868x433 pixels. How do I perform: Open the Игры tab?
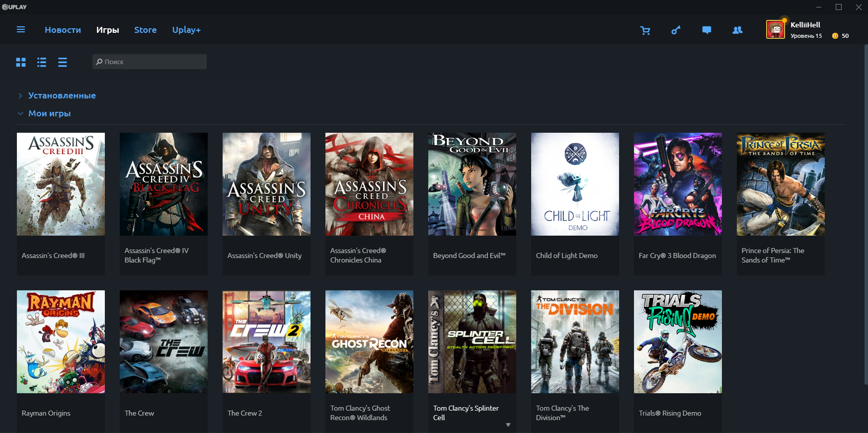(108, 30)
